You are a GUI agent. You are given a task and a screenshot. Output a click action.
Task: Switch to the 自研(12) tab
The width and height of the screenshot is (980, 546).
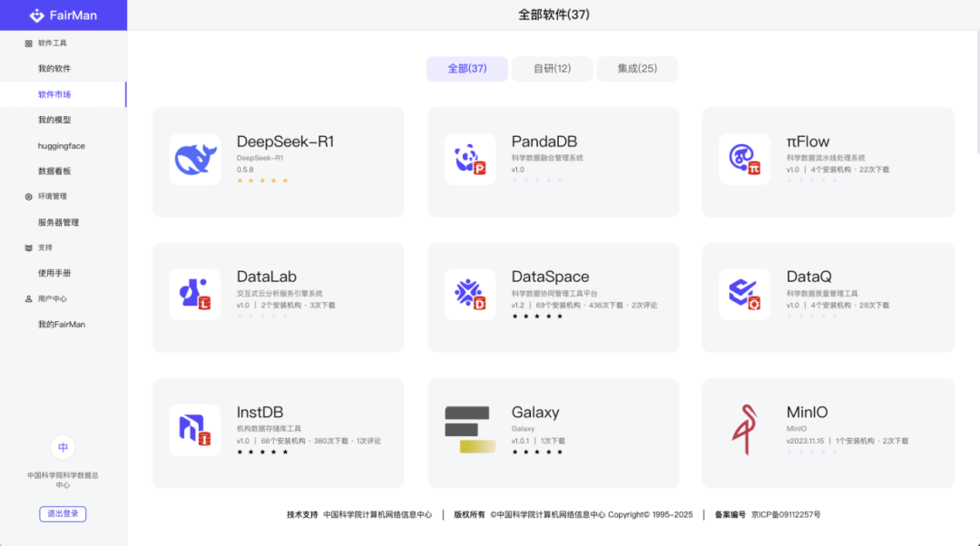[x=552, y=69]
